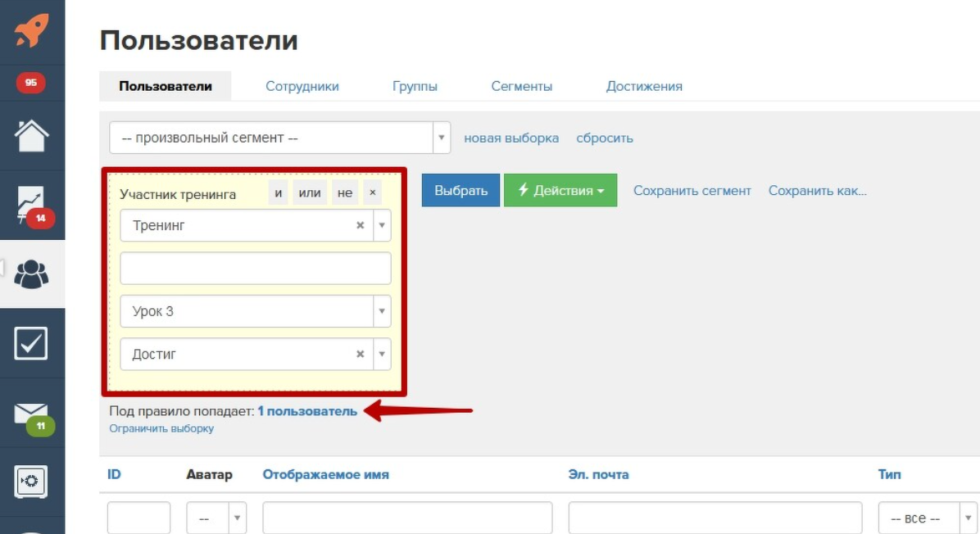980x534 pixels.
Task: Click Сохранить сегмент link
Action: (x=692, y=191)
